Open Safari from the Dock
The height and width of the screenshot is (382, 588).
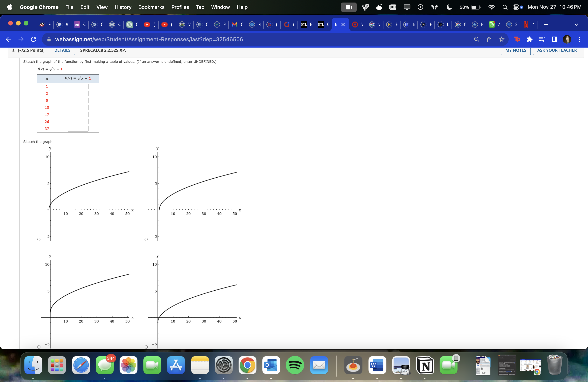(x=81, y=365)
